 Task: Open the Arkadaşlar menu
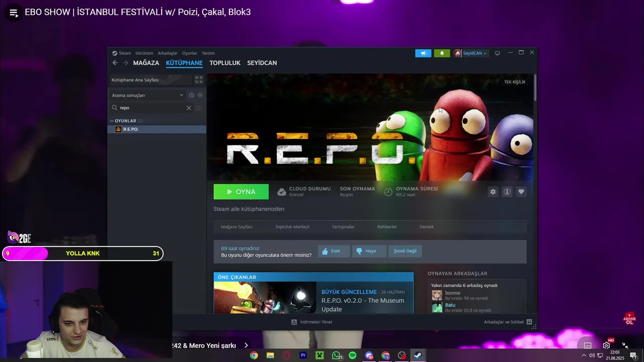(x=168, y=53)
